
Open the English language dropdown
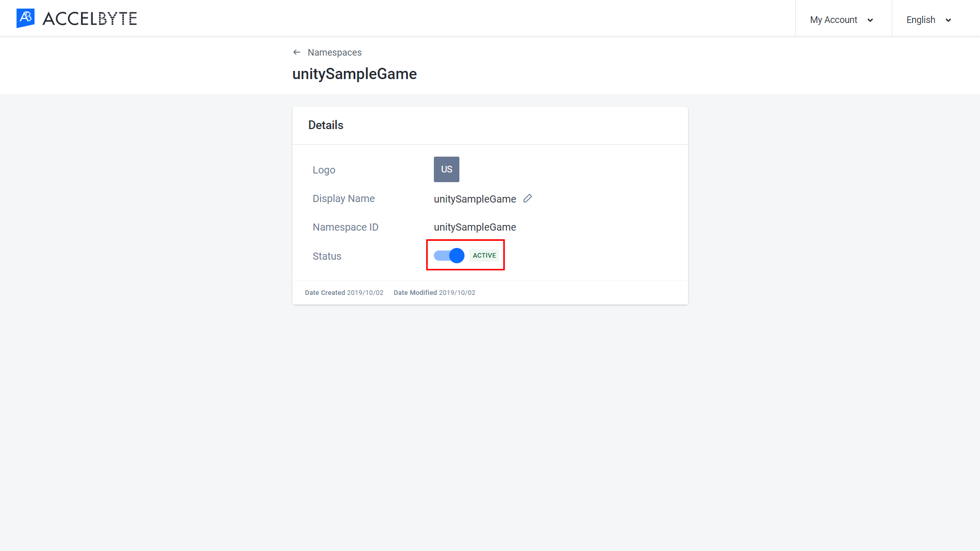(929, 20)
